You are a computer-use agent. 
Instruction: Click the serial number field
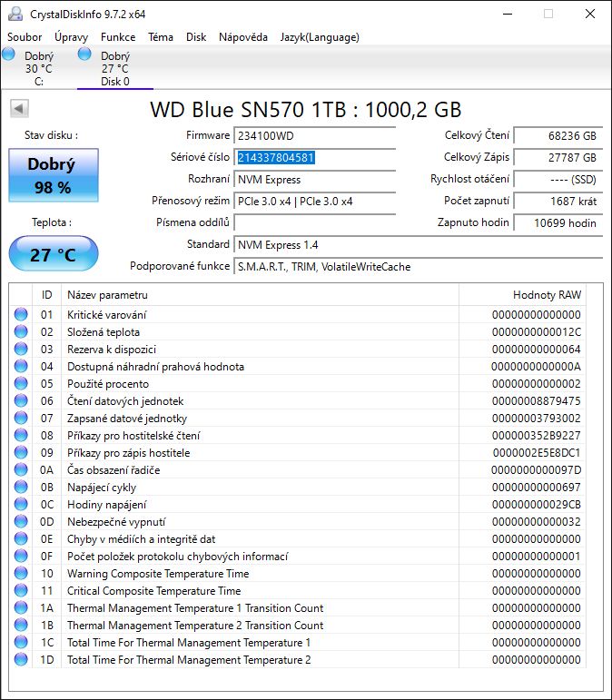[315, 158]
